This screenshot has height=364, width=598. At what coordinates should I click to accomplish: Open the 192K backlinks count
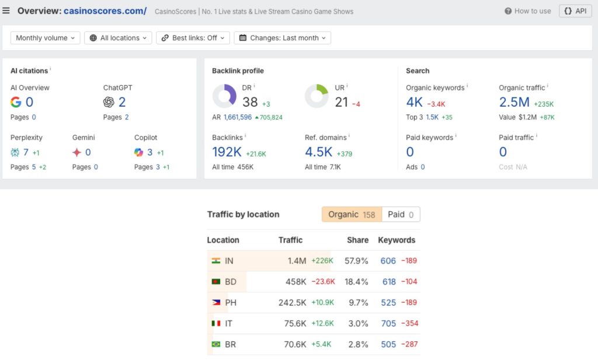[x=228, y=152]
